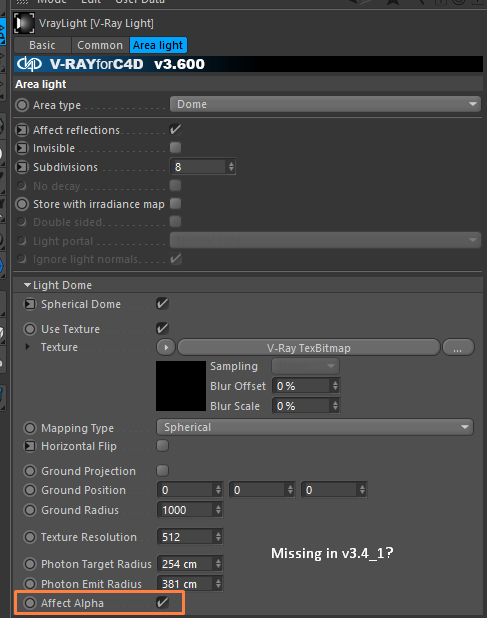Click the black texture preview thumbnail
The width and height of the screenshot is (487, 618).
pos(181,386)
